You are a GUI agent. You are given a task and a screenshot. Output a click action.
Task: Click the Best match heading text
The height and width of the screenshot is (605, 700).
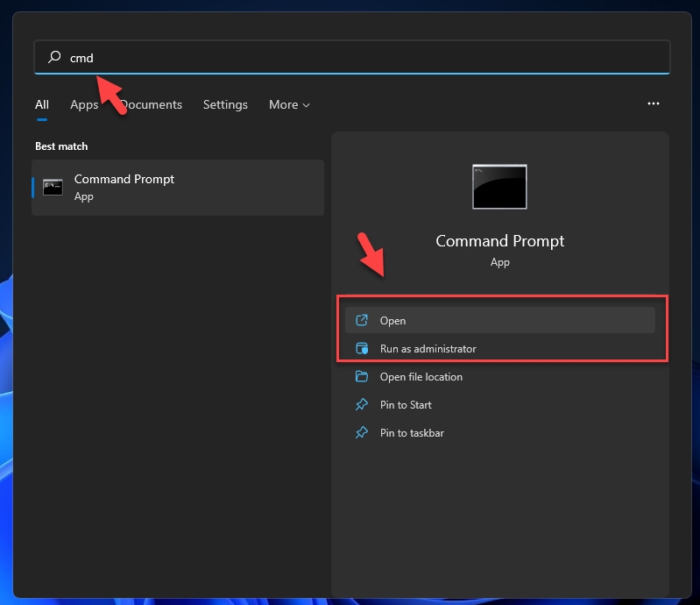tap(61, 146)
